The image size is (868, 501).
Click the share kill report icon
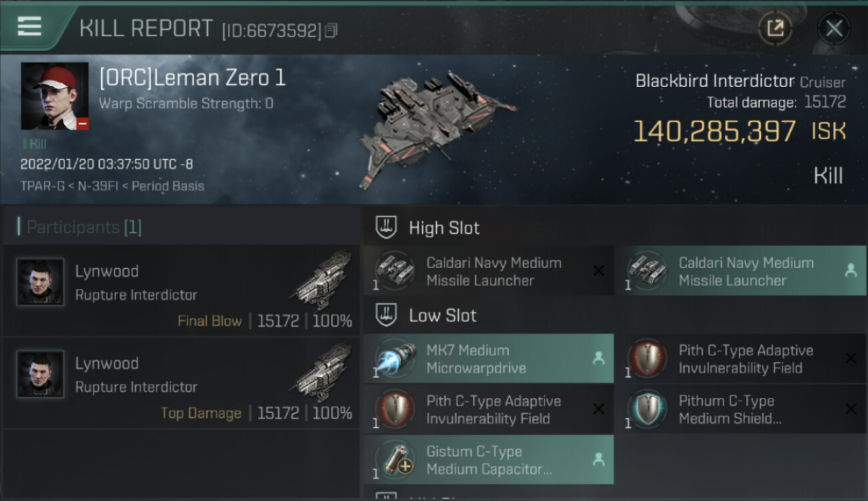coord(775,28)
